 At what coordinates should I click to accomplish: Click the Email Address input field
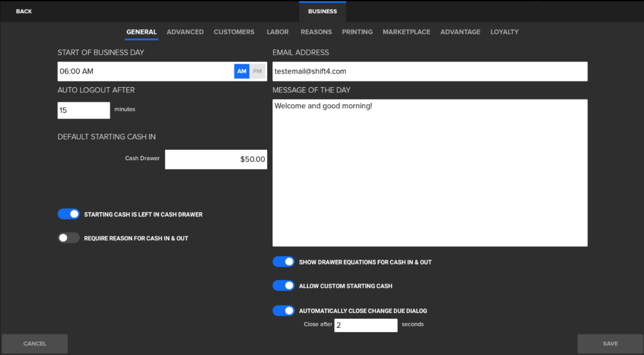point(430,72)
